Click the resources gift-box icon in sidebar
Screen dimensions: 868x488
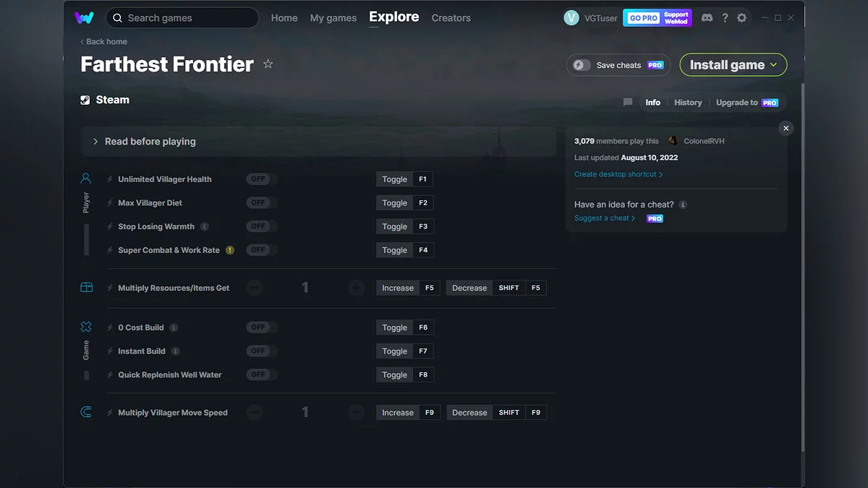pos(86,287)
